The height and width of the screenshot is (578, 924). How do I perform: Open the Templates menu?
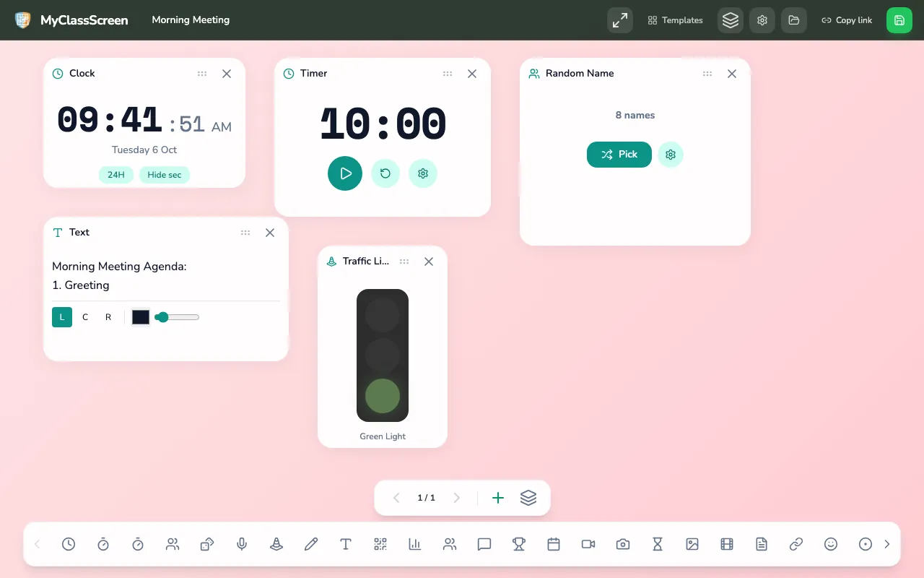pyautogui.click(x=675, y=20)
